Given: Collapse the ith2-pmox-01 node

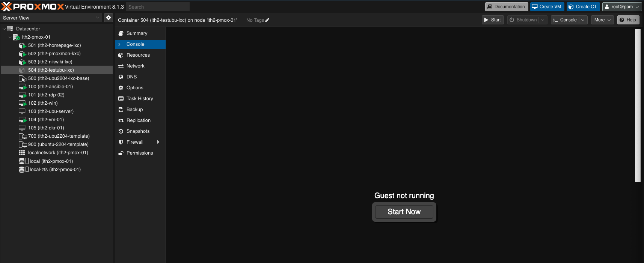Looking at the screenshot, I should 10,37.
